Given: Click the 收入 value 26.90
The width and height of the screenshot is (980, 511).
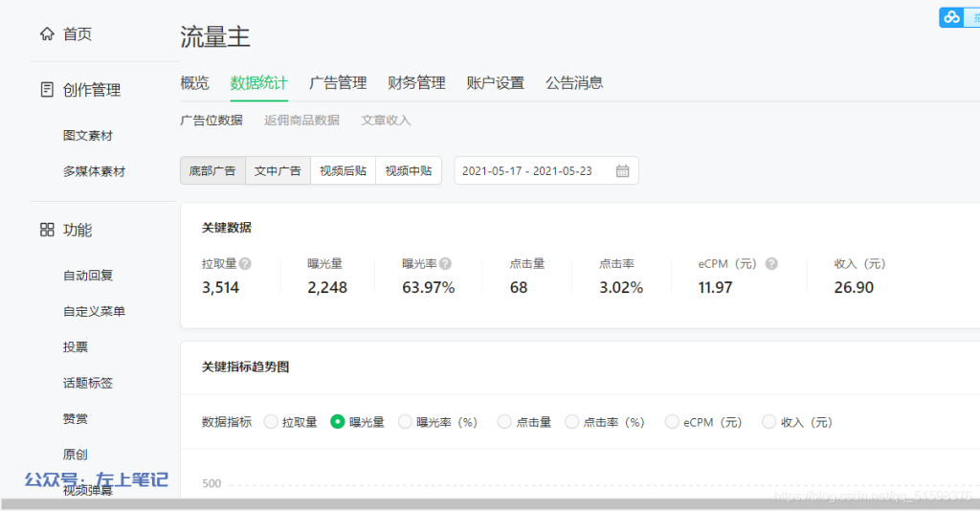Looking at the screenshot, I should [x=854, y=287].
